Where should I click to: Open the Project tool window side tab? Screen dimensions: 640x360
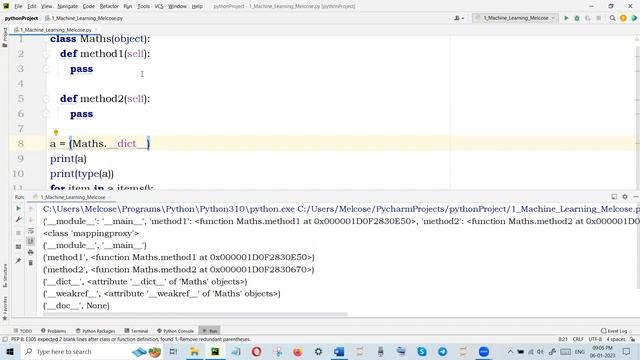pyautogui.click(x=5, y=37)
